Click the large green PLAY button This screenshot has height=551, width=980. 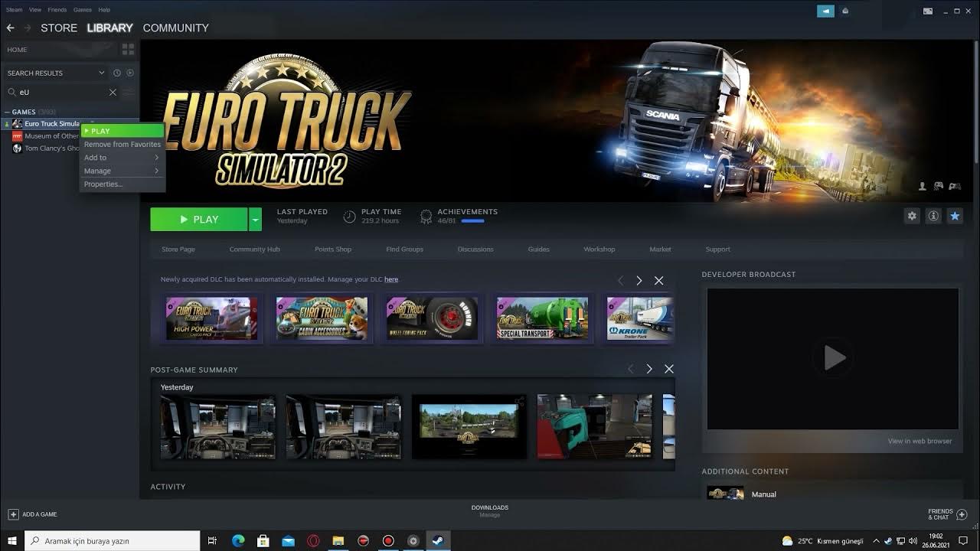pyautogui.click(x=199, y=220)
